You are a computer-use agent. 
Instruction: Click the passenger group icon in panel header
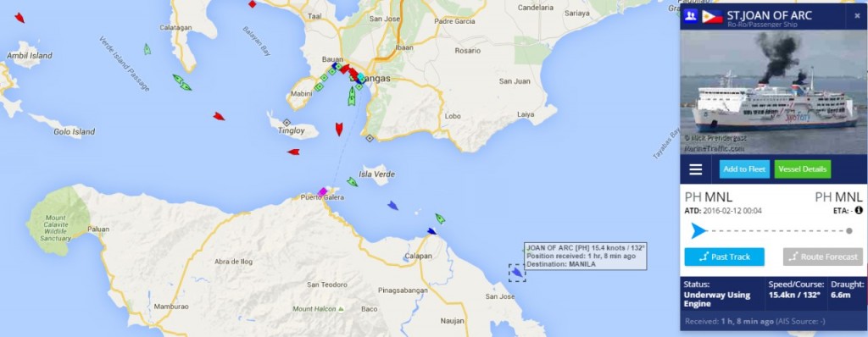tap(690, 15)
